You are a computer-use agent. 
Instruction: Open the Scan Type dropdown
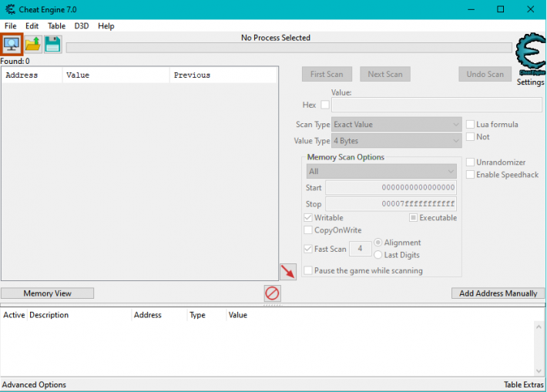tap(396, 125)
